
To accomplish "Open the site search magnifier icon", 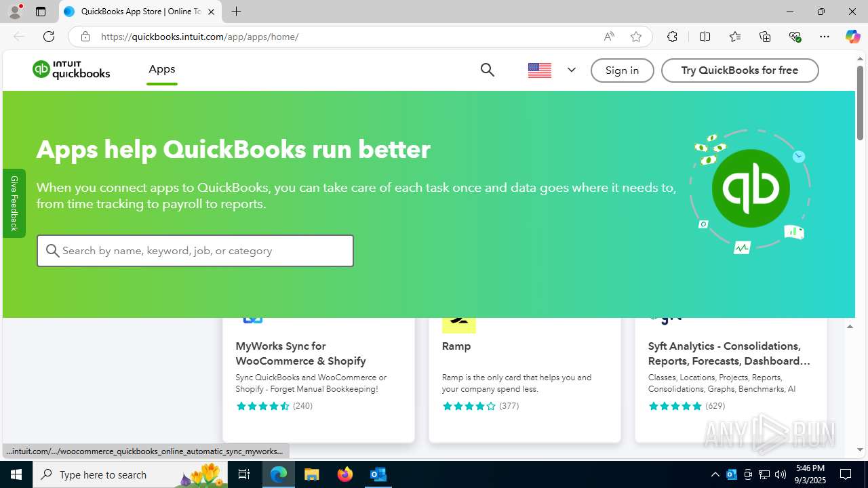I will tap(488, 70).
